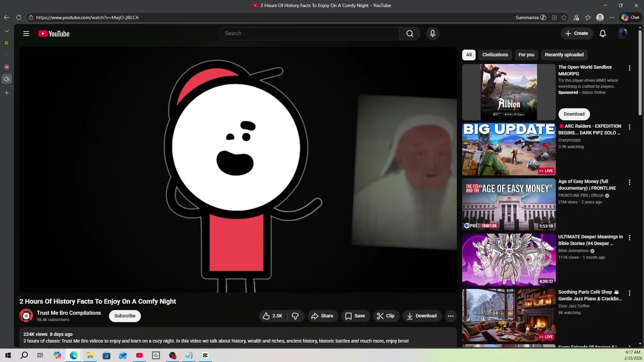
Task: Add this page to favorites star
Action: pos(564,18)
